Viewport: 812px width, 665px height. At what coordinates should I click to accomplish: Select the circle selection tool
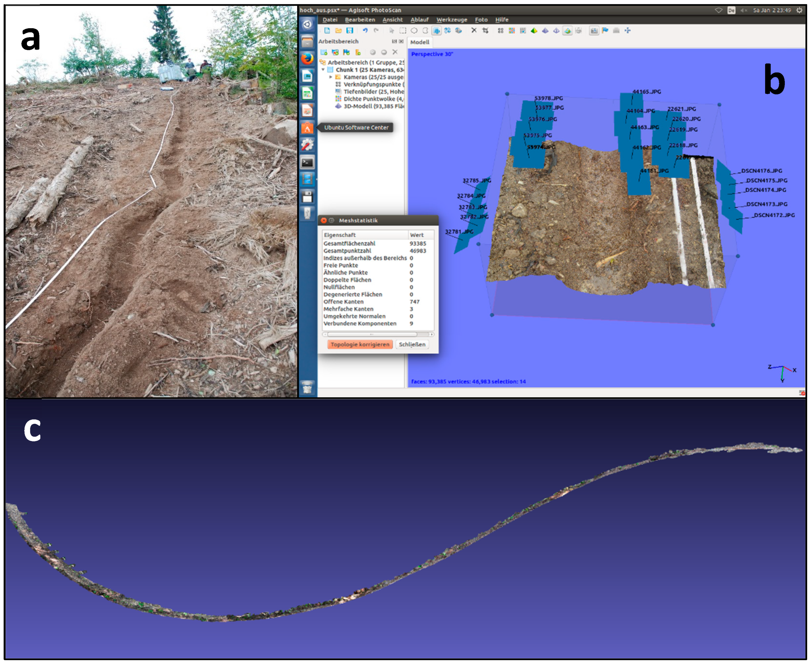(414, 31)
